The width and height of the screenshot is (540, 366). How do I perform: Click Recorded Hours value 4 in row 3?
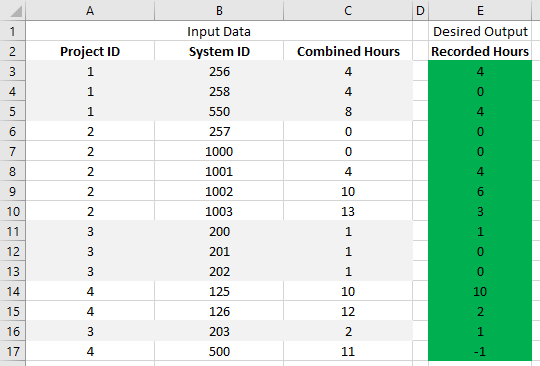(x=480, y=71)
